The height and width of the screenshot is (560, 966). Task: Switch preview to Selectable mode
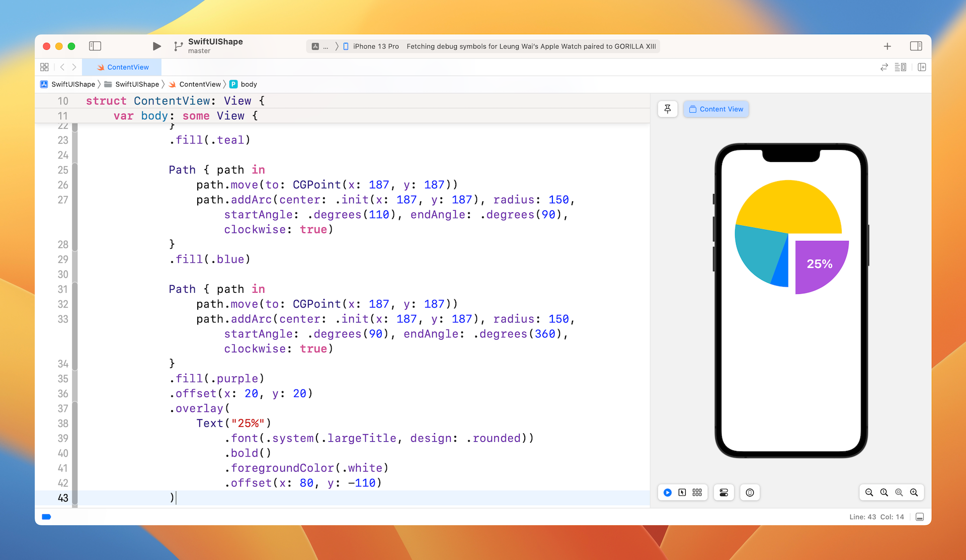click(682, 493)
